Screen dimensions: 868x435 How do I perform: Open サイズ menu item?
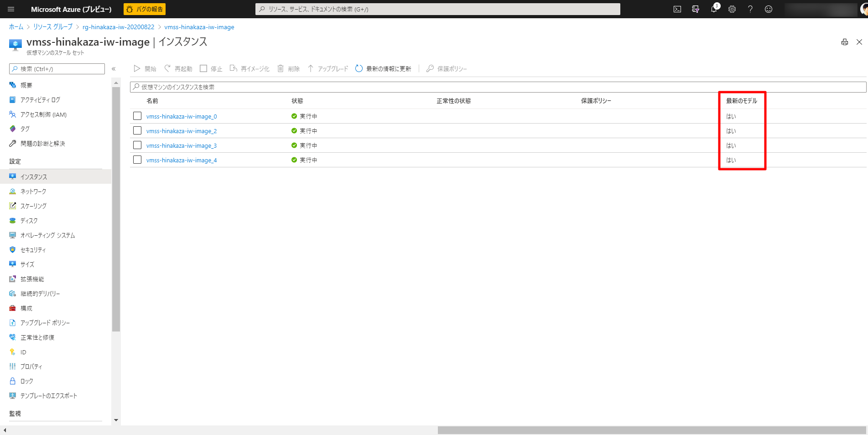(x=56, y=264)
